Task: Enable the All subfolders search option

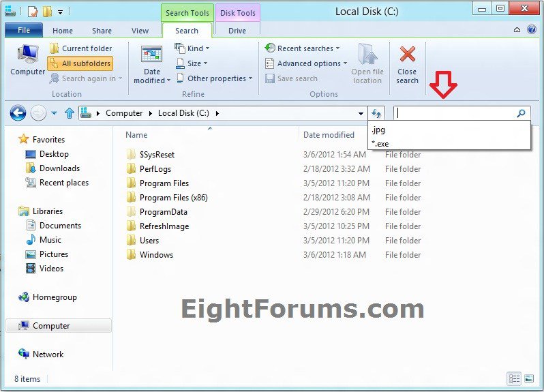Action: tap(80, 63)
